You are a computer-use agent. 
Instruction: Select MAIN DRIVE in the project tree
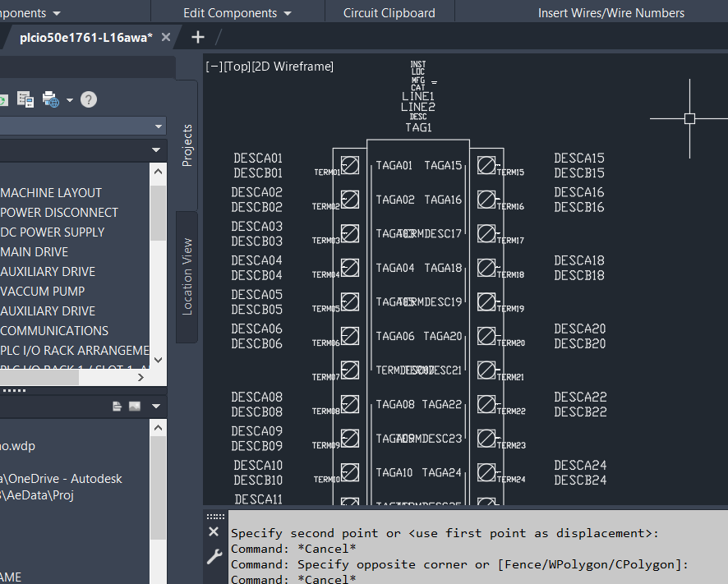pyautogui.click(x=35, y=251)
